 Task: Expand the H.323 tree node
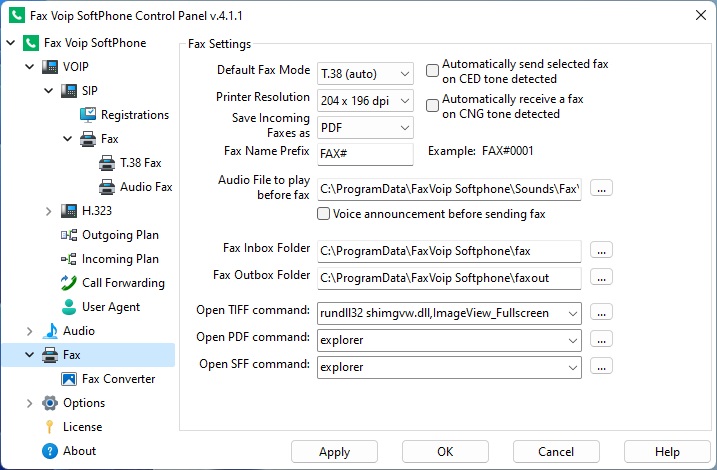49,211
